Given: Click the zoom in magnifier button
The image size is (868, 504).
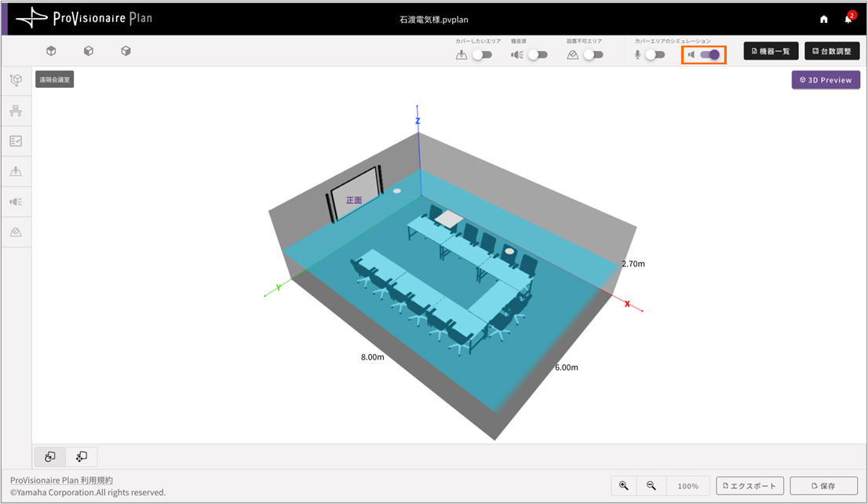Looking at the screenshot, I should [624, 486].
